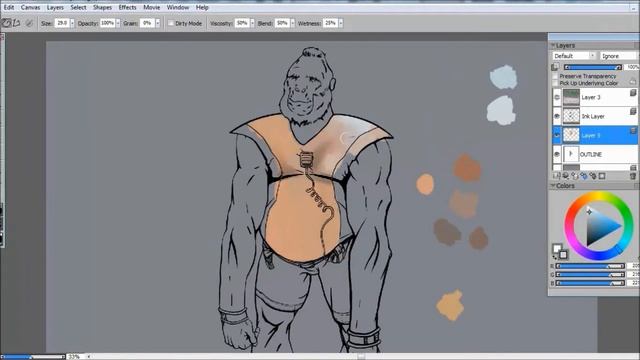Select the main color swatch
This screenshot has width=640, height=360.
pos(557,248)
